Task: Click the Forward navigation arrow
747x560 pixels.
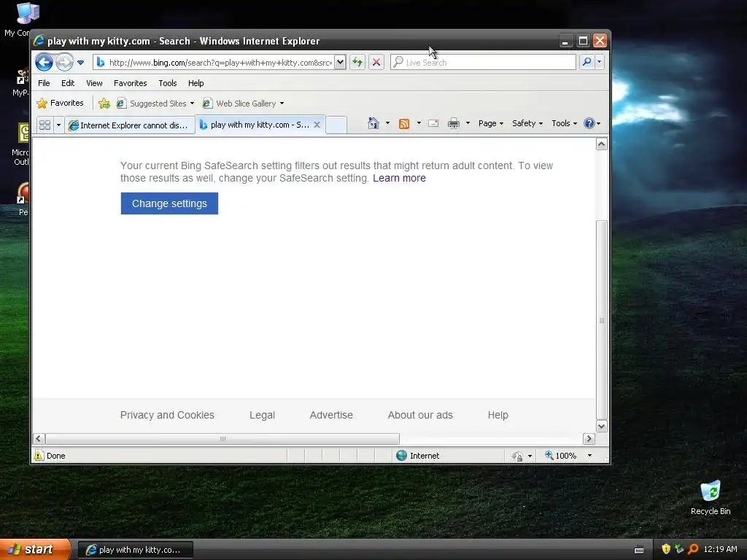Action: (x=64, y=62)
